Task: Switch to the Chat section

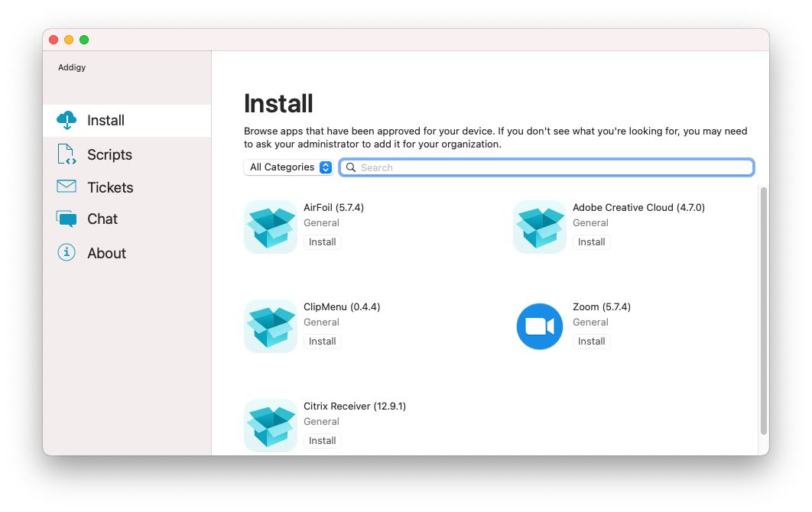Action: pos(127,219)
